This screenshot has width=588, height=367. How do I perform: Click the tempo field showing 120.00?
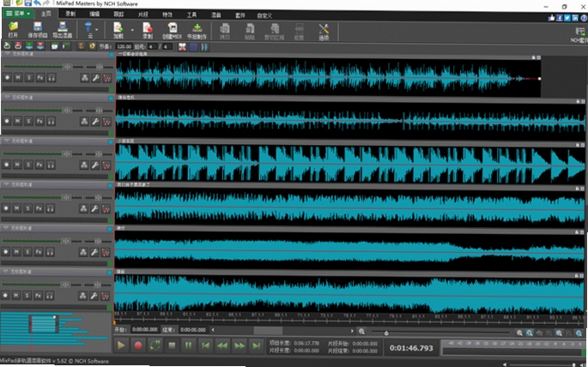tap(124, 47)
